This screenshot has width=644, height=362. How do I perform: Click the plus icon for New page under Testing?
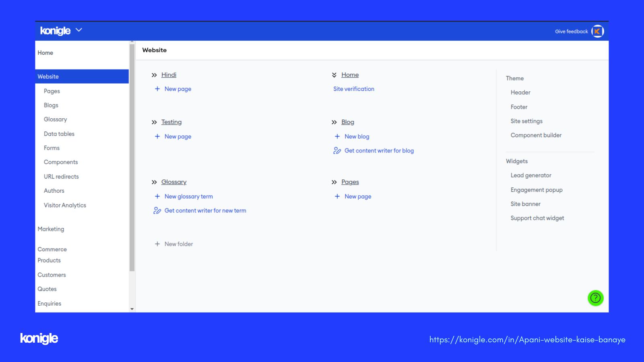click(x=157, y=136)
